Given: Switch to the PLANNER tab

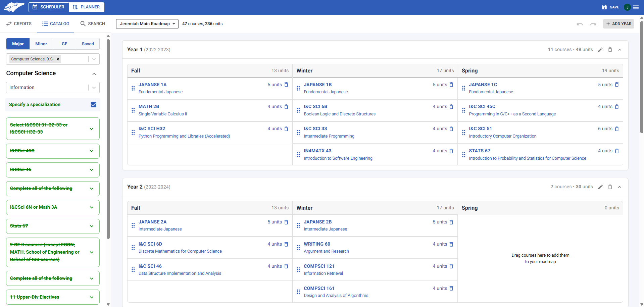Looking at the screenshot, I should pos(86,7).
